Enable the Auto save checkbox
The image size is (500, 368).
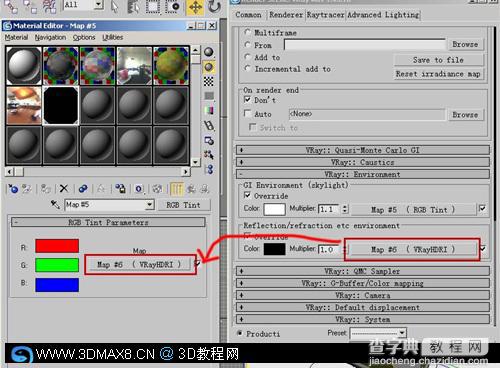[x=248, y=114]
